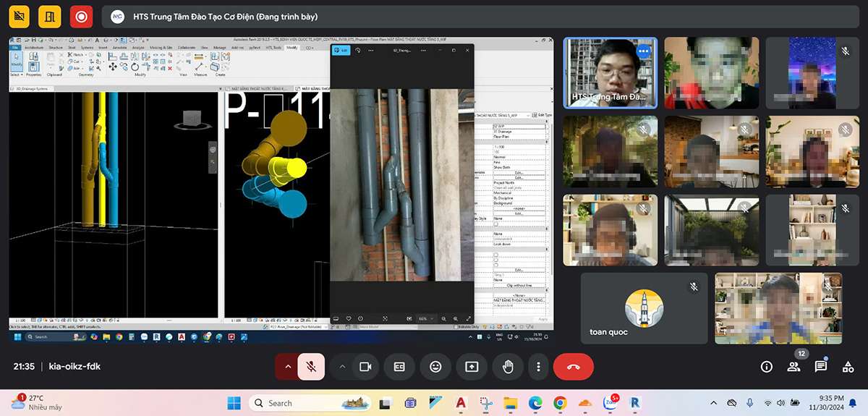
Task: Open the activities panel icon
Action: (x=848, y=367)
